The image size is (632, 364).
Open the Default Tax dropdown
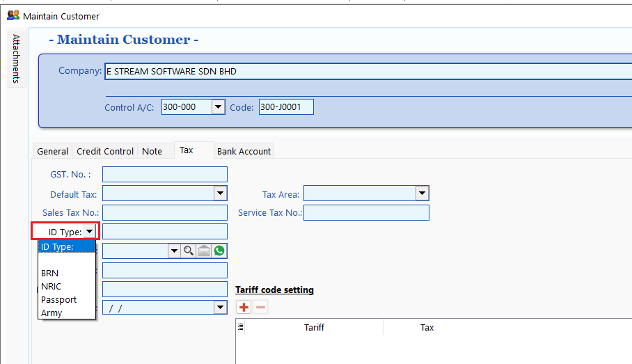coord(220,193)
